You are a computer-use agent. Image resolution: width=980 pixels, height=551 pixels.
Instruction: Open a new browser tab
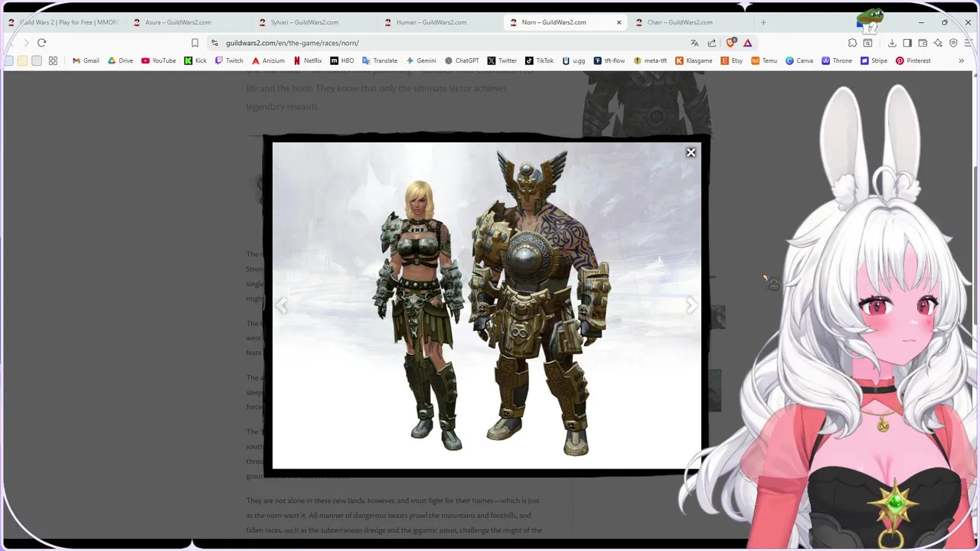point(763,22)
